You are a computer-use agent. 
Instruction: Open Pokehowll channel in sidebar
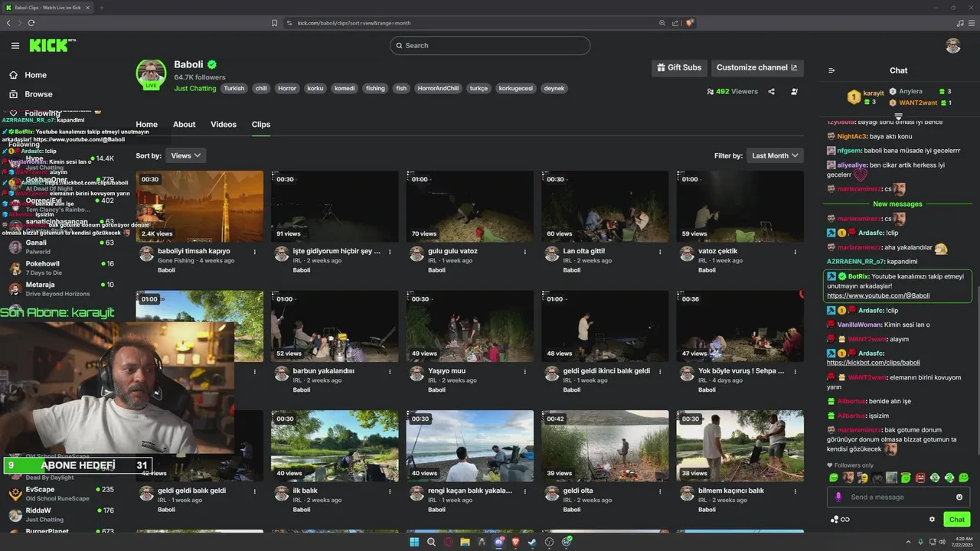pos(61,268)
